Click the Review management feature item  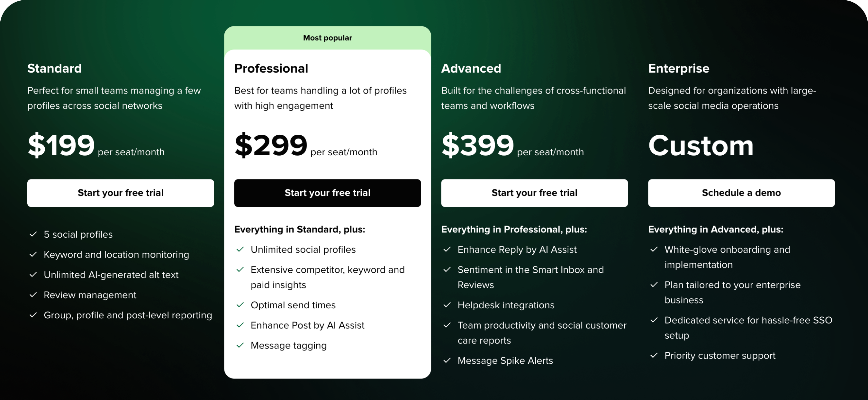coord(90,295)
